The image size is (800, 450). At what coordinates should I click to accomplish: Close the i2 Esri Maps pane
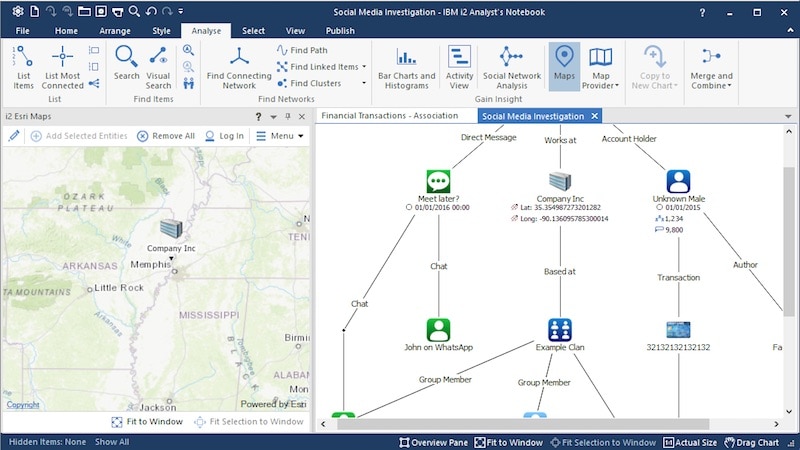(302, 116)
